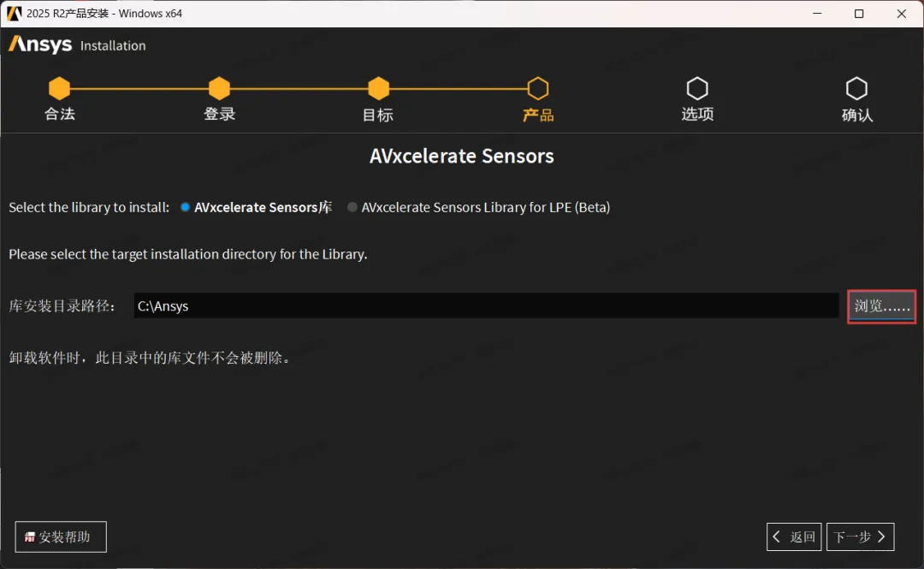Click the 合法 step label
This screenshot has height=569, width=924.
point(60,114)
